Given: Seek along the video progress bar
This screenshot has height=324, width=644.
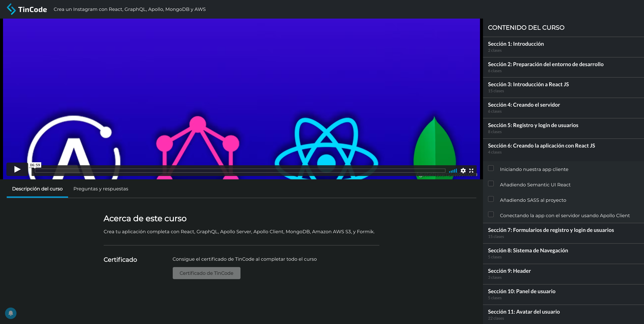Looking at the screenshot, I should point(240,170).
